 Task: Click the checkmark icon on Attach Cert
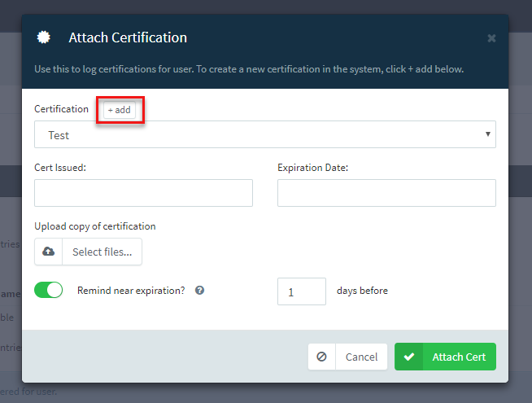409,357
